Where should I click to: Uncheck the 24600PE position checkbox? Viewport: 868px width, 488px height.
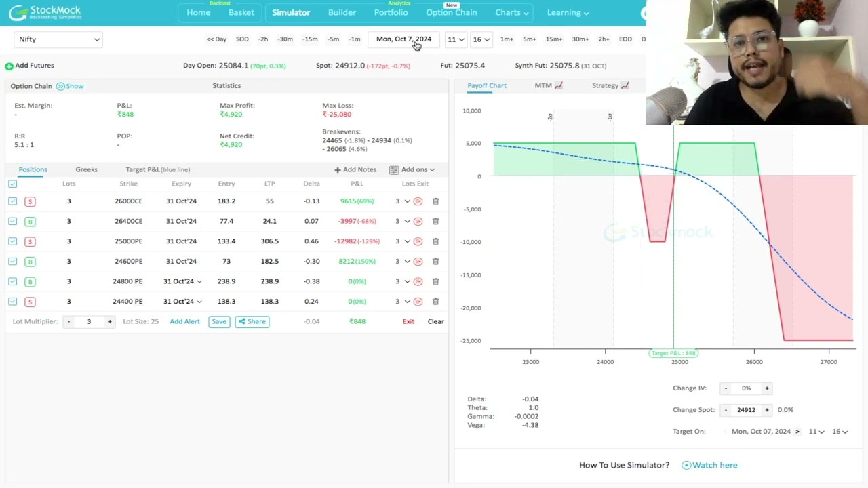13,261
